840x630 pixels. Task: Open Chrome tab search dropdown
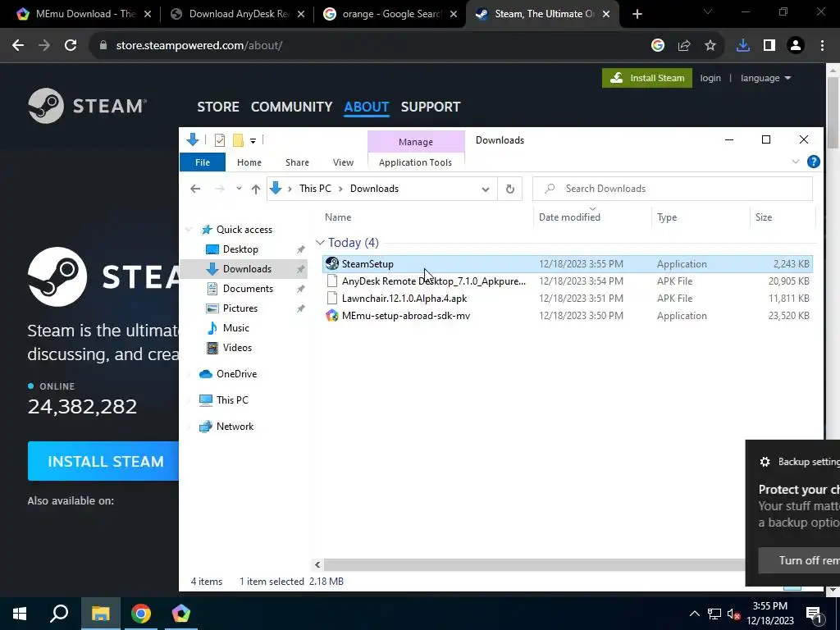(707, 11)
